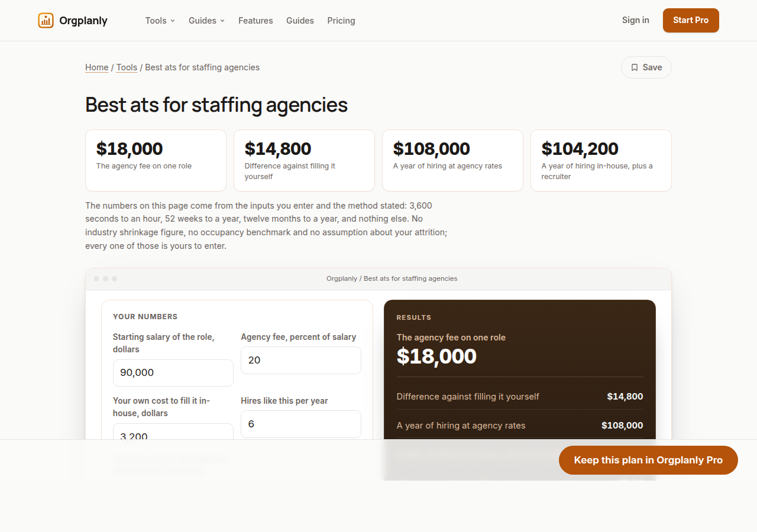The width and height of the screenshot is (757, 532).
Task: Click the $14,800 value in Results row
Action: tap(625, 396)
